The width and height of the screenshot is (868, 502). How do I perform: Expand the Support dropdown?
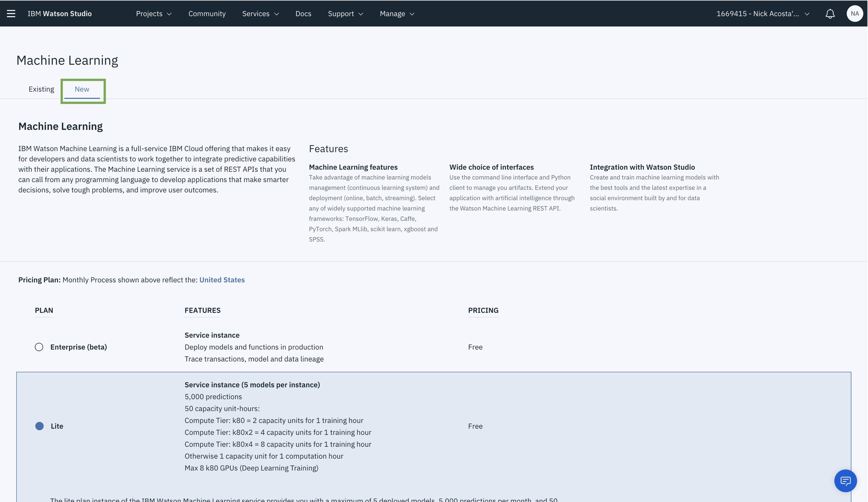click(345, 13)
